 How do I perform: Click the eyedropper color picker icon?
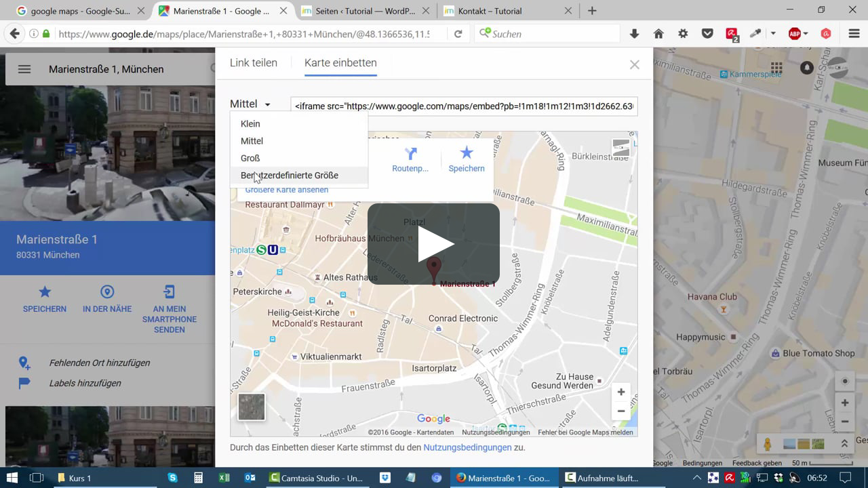click(x=755, y=34)
